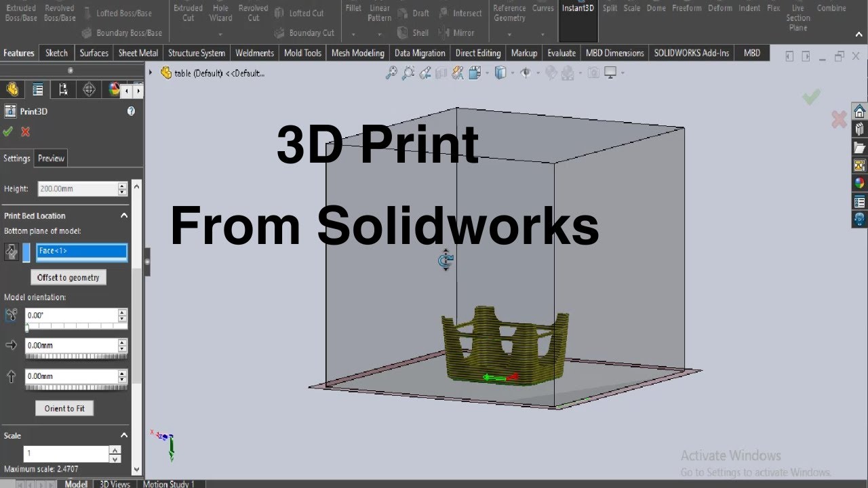Screen dimensions: 868x488
Task: Click the View Orientation icon
Action: pyautogui.click(x=474, y=73)
